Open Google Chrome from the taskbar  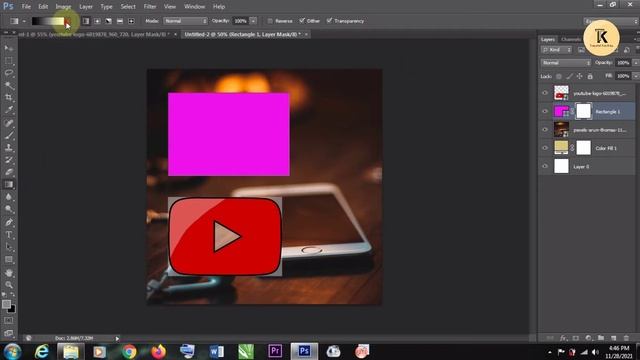129,351
